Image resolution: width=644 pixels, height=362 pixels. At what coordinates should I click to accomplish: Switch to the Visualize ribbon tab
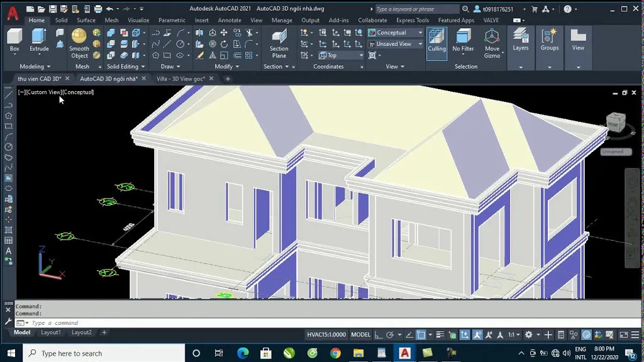click(x=138, y=19)
